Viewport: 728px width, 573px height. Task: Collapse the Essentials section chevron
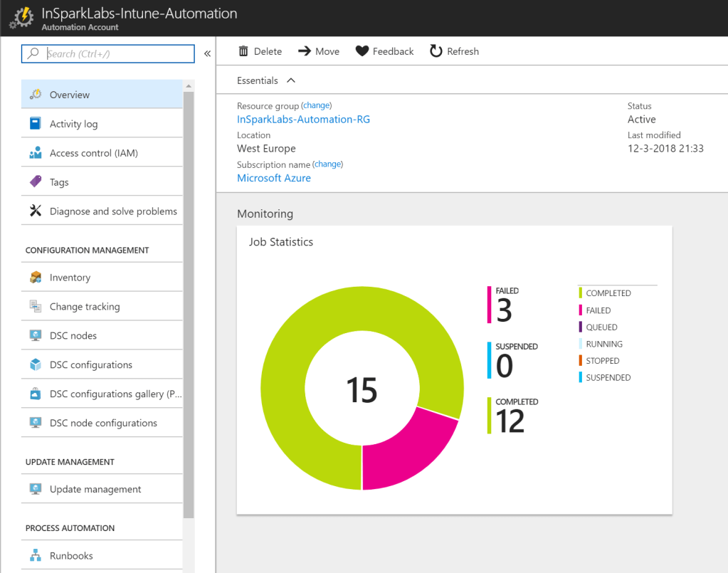tap(290, 80)
